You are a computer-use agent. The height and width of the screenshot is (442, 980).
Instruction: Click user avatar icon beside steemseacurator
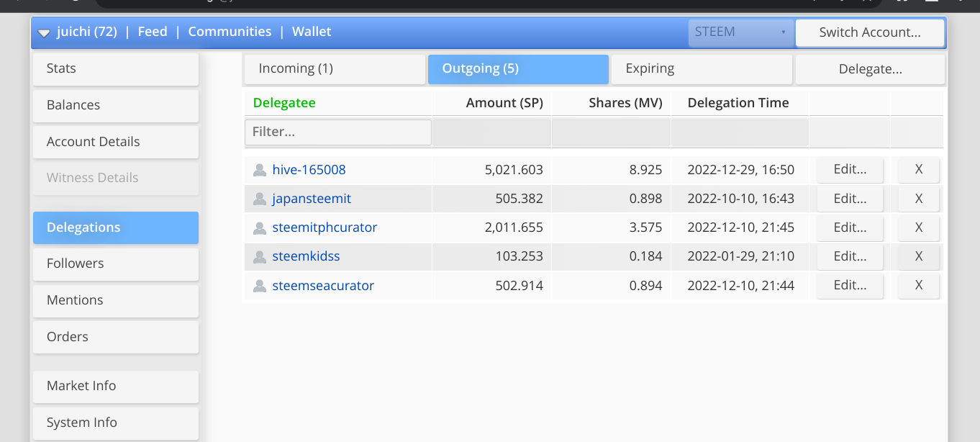click(260, 286)
